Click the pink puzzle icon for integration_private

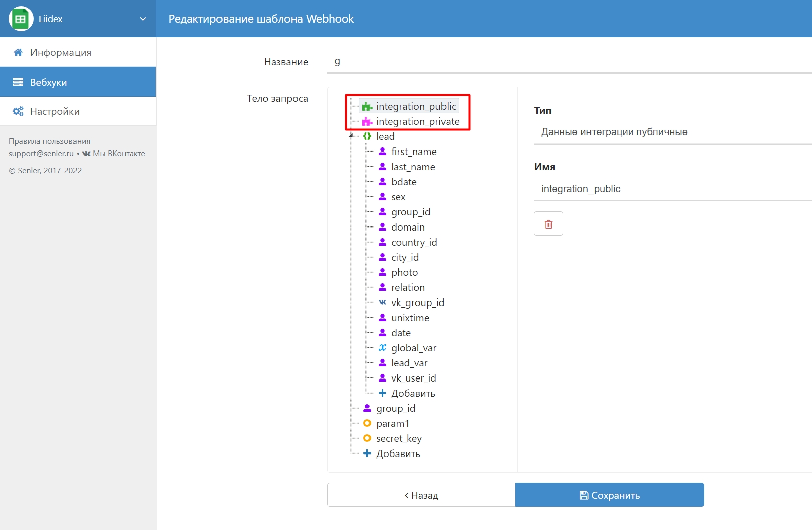pos(367,121)
